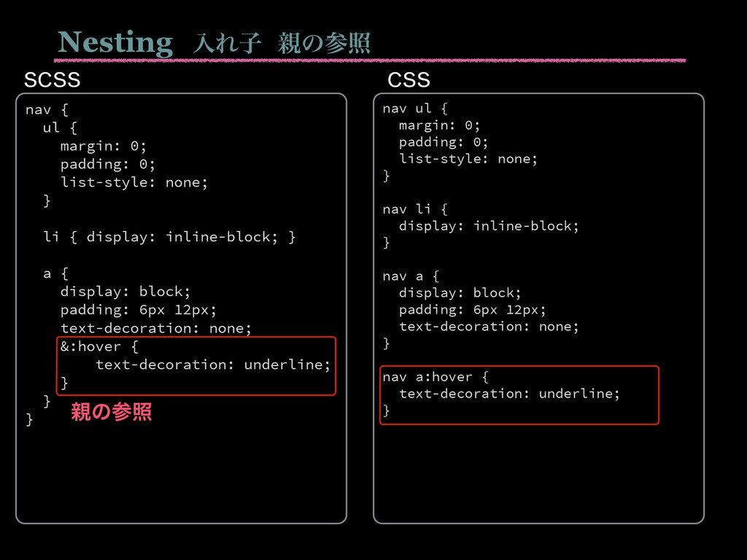Viewport: 747px width, 560px height.
Task: Click list-style: none in SCSS panel
Action: [134, 182]
